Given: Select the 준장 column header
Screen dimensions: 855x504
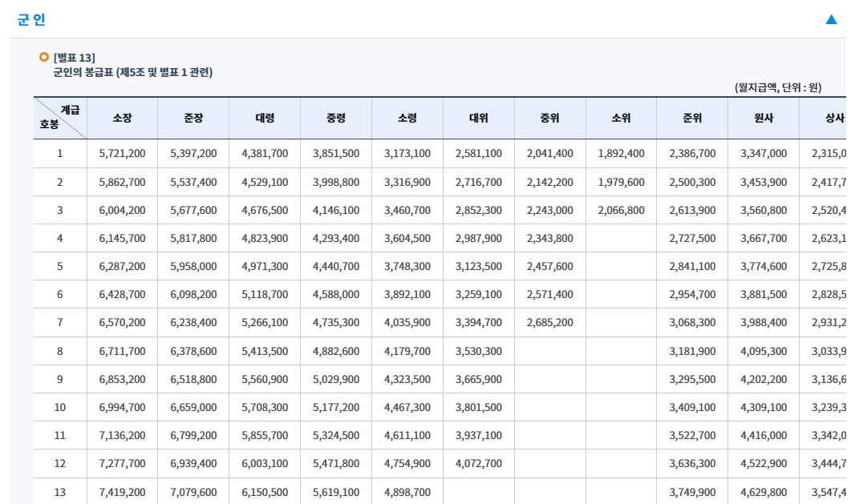Looking at the screenshot, I should (x=193, y=117).
